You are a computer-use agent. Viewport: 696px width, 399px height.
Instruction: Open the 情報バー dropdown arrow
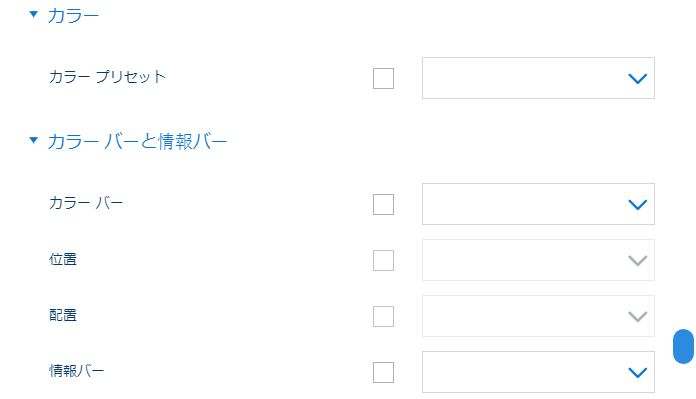pos(637,372)
